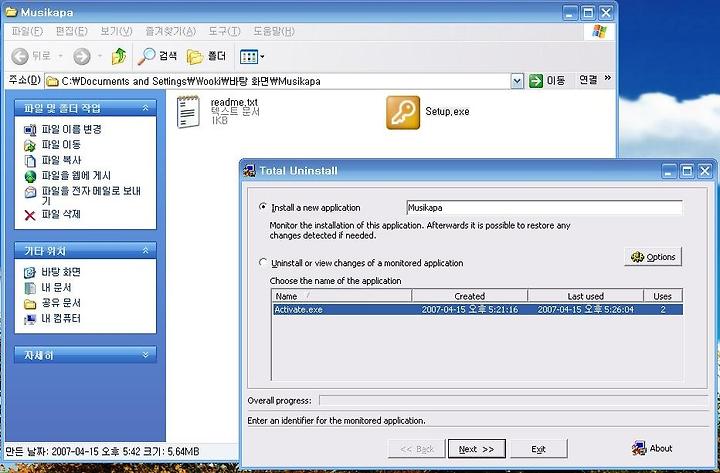Collapse the Other Places panel (기타 위치)
The width and height of the screenshot is (720, 473).
(x=145, y=250)
